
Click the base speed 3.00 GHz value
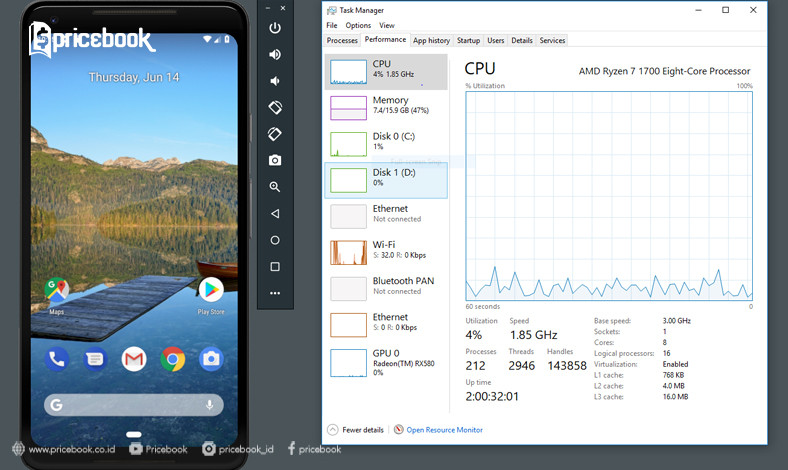tap(676, 320)
